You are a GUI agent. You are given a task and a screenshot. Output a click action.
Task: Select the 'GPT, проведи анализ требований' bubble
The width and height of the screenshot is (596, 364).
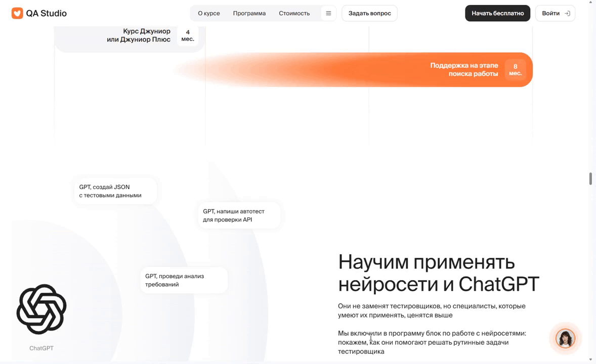coord(184,281)
